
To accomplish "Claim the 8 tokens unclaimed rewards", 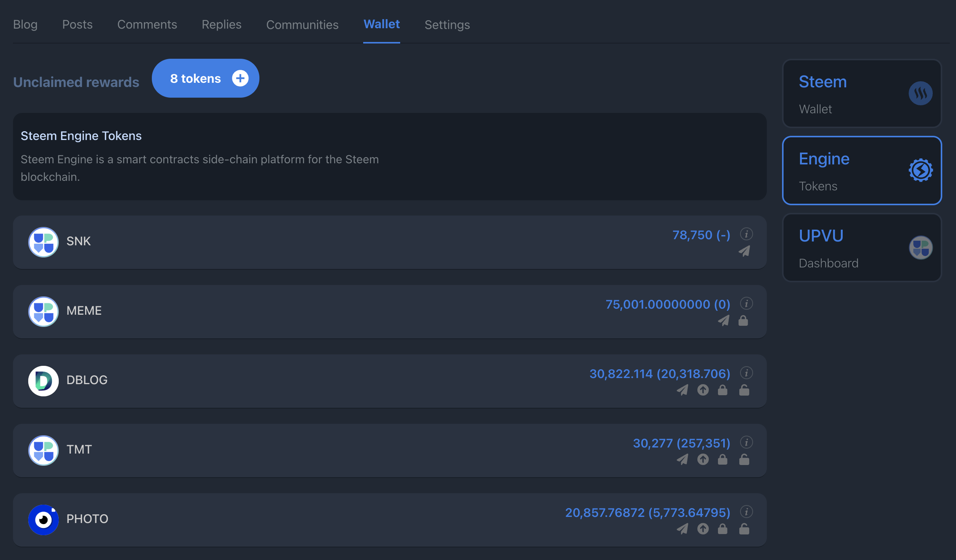I will point(195,78).
